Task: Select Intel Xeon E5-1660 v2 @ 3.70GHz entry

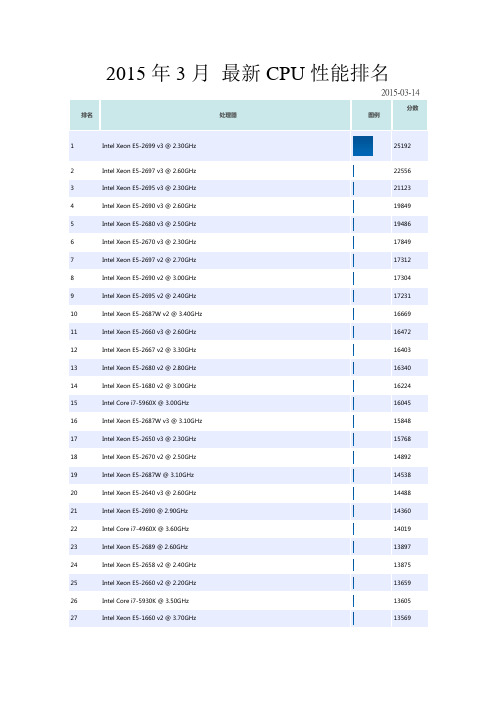Action: tap(149, 618)
